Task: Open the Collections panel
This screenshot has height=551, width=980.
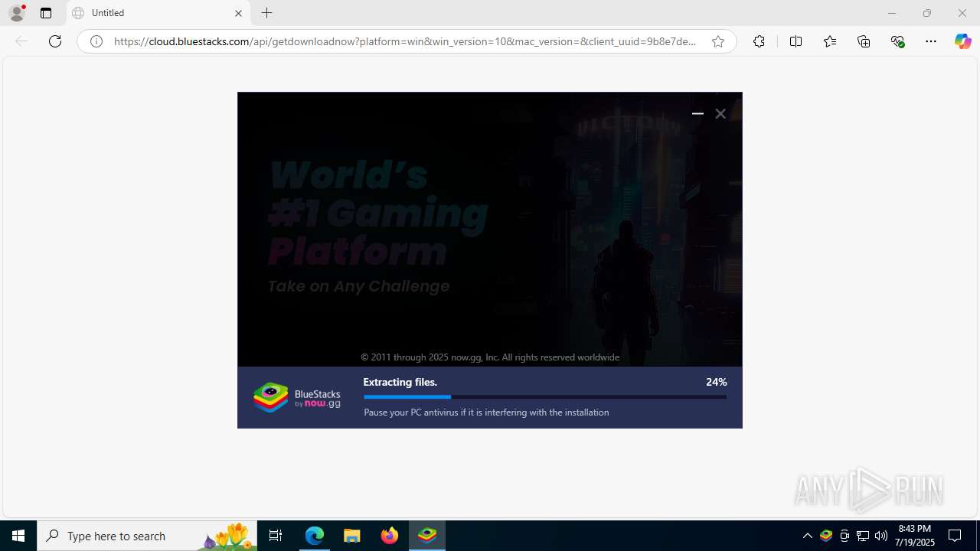Action: coord(864,41)
